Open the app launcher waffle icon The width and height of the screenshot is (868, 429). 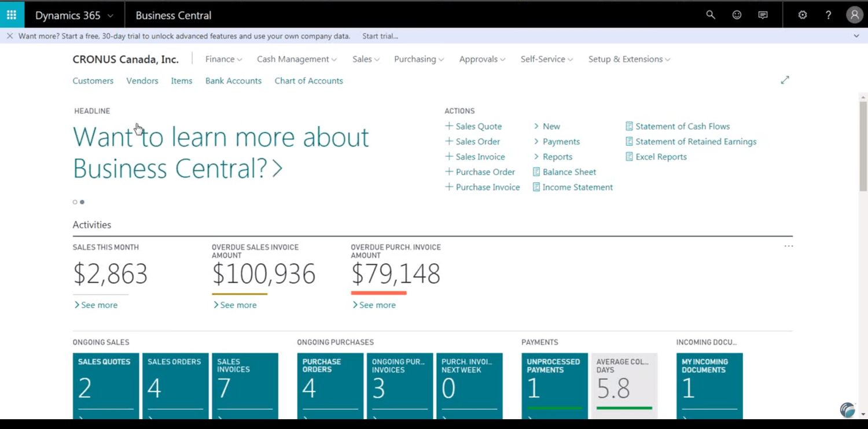12,15
